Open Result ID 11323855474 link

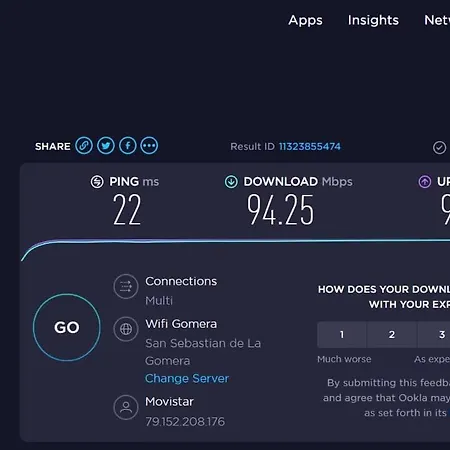[310, 147]
